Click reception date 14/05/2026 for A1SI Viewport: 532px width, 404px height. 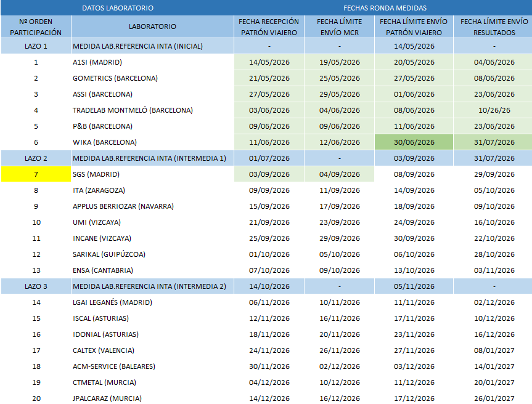pyautogui.click(x=269, y=62)
